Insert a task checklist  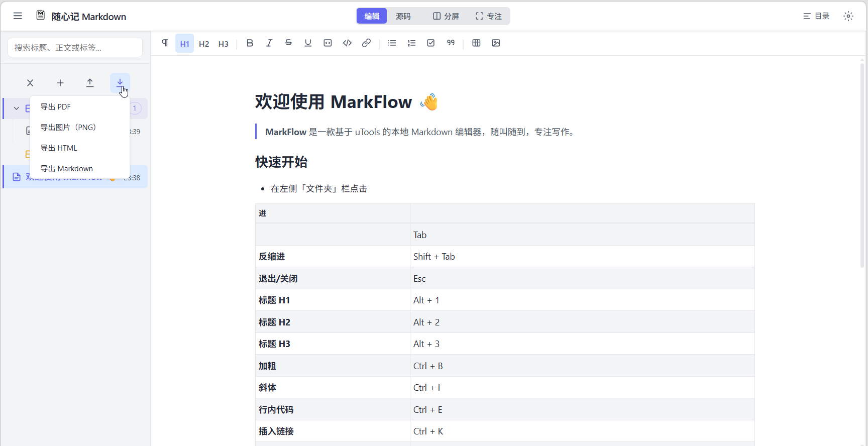click(431, 43)
